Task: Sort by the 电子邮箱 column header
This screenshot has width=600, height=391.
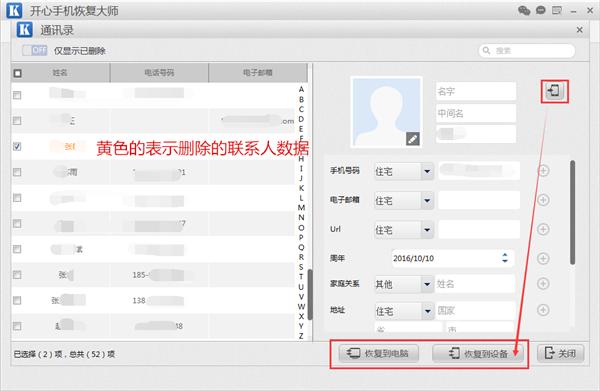Action: coord(258,73)
